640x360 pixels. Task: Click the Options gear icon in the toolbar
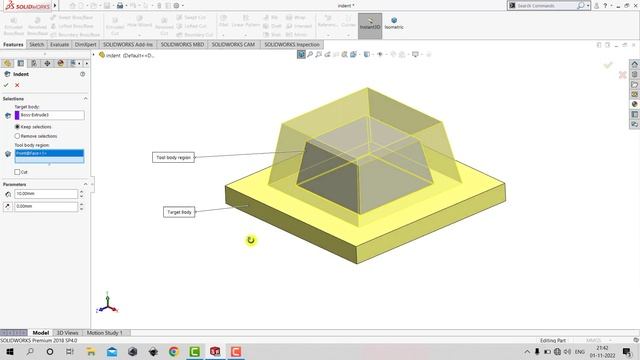pyautogui.click(x=176, y=6)
